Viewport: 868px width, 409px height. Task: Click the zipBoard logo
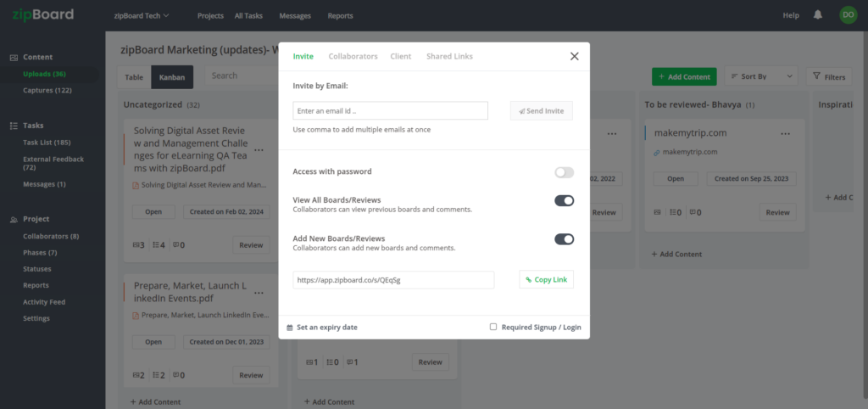point(42,15)
